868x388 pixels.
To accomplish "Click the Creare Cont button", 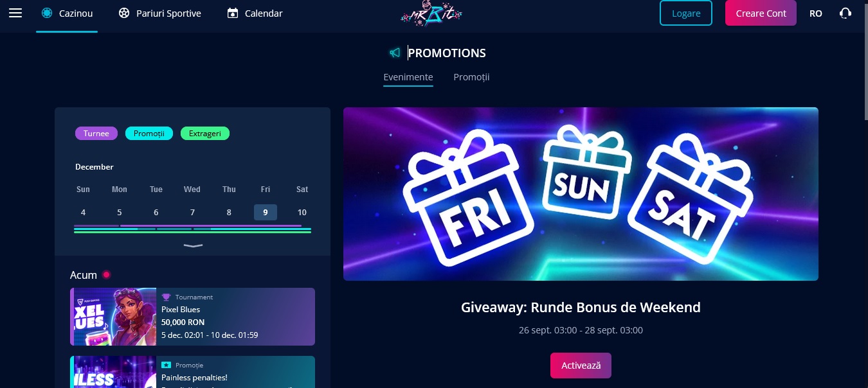I will [761, 13].
